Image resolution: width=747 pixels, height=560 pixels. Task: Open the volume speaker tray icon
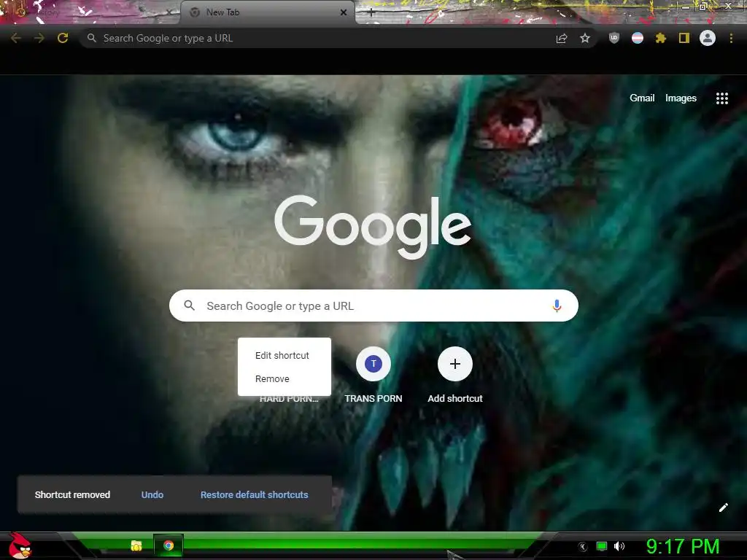tap(619, 546)
